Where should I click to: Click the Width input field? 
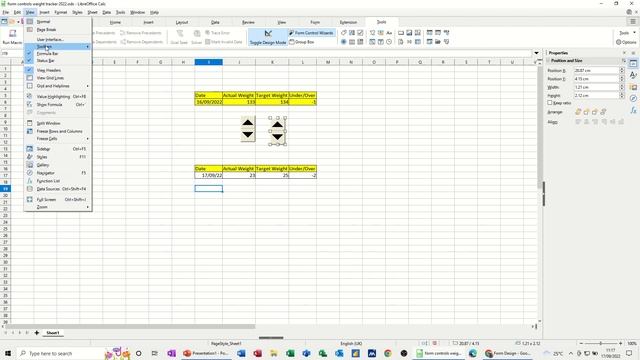pyautogui.click(x=596, y=87)
